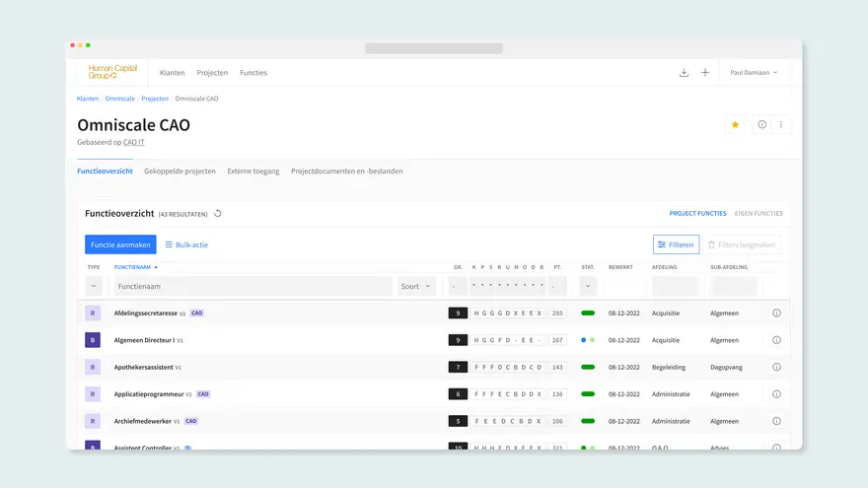Click the Pt. filter field

pos(557,286)
